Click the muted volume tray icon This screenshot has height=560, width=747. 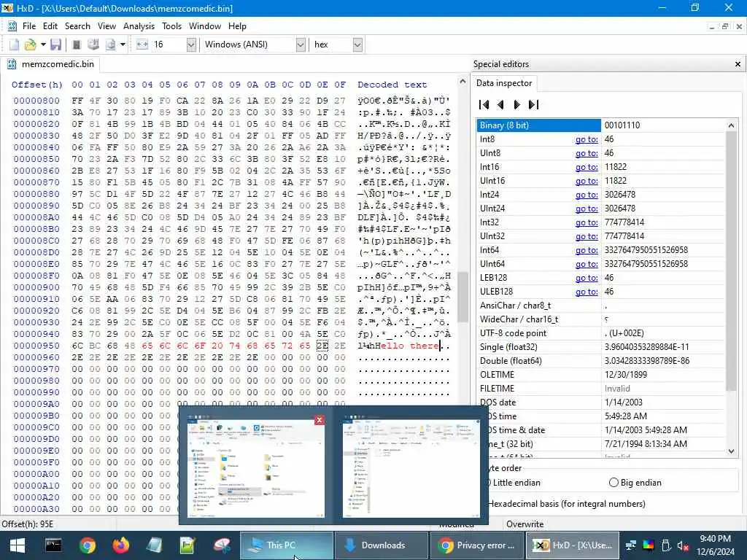point(683,545)
